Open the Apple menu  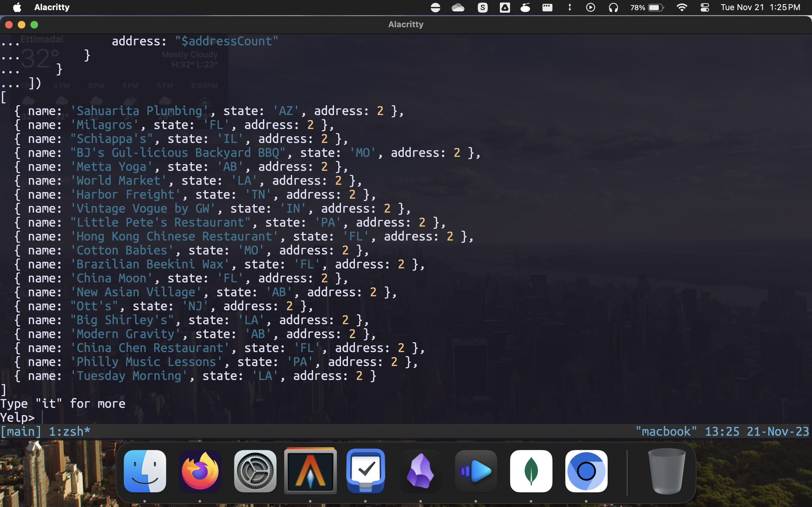coord(17,7)
